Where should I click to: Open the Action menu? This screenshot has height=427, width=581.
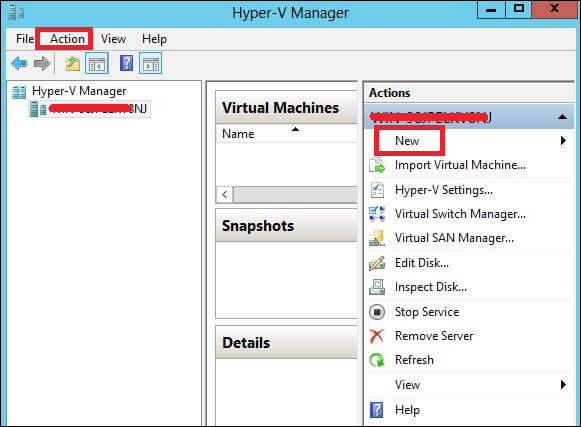click(67, 39)
